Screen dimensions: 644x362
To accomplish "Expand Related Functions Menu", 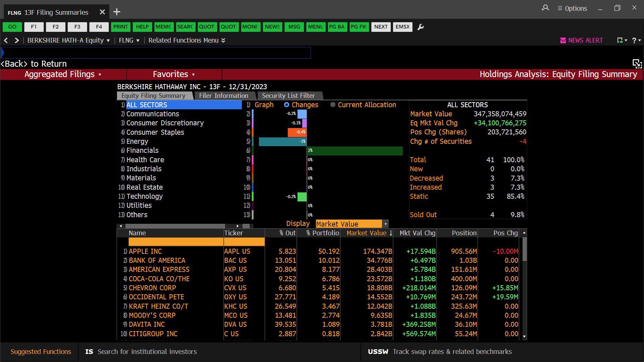I will pyautogui.click(x=187, y=40).
